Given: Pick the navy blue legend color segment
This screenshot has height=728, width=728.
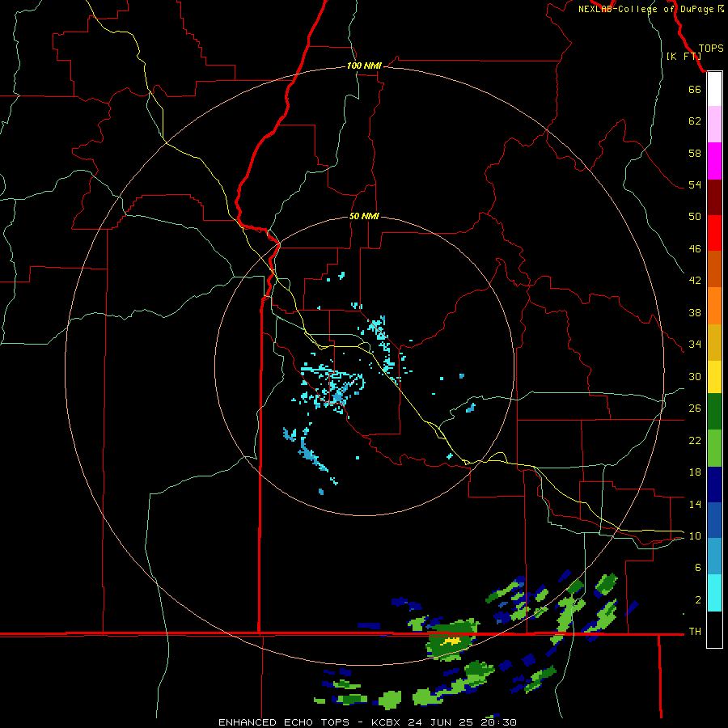Looking at the screenshot, I should (714, 485).
